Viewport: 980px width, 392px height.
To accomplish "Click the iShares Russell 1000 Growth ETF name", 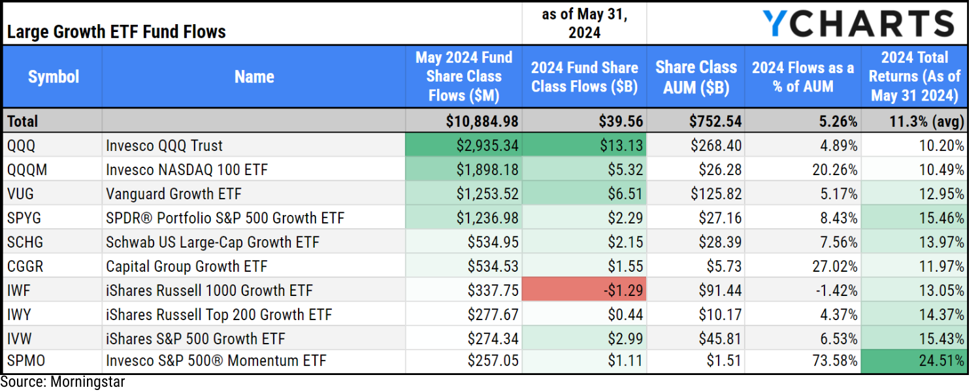I will pos(206,290).
